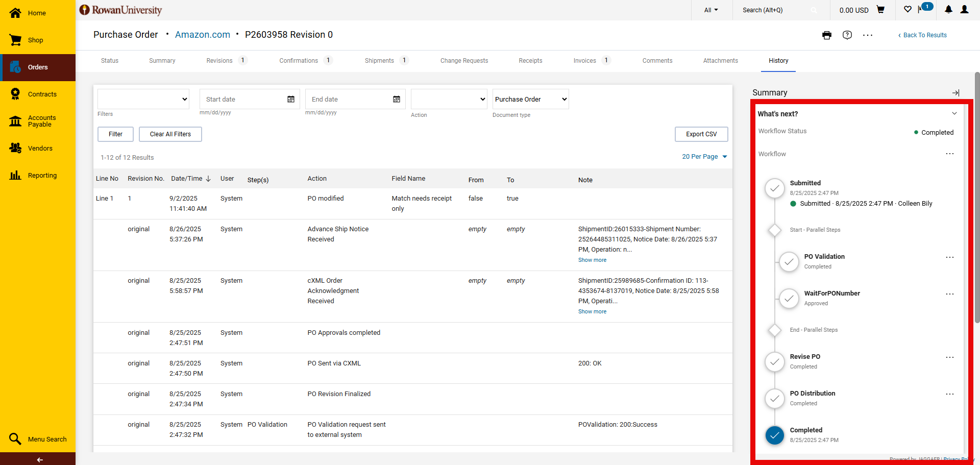Click the Menu Search magnifier icon

(x=15, y=439)
